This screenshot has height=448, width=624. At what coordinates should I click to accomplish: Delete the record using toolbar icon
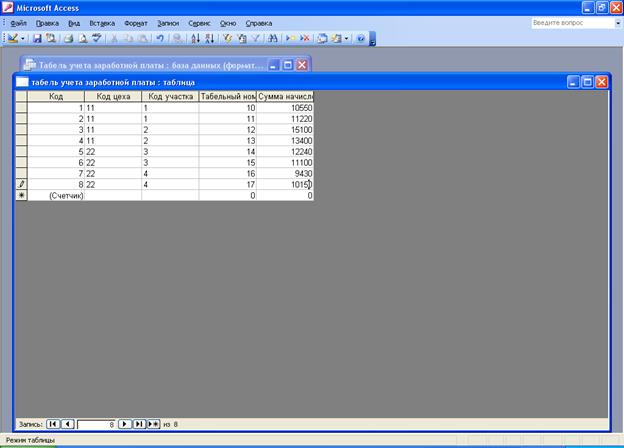305,38
